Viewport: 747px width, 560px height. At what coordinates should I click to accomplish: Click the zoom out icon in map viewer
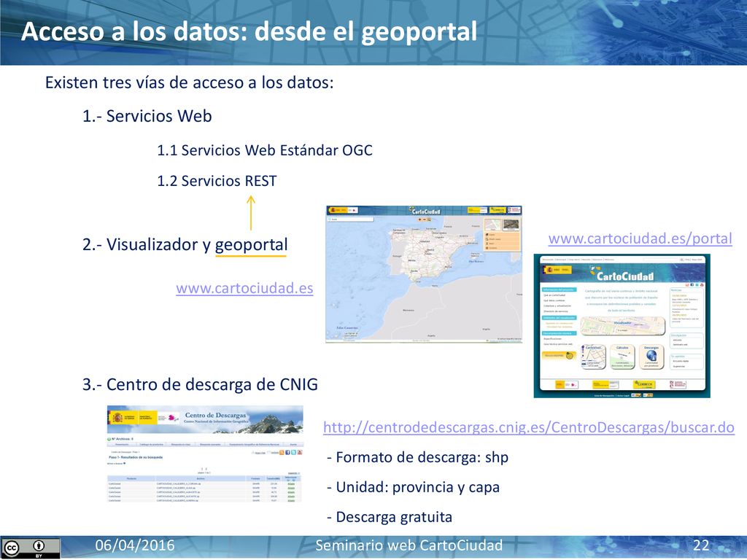click(425, 219)
